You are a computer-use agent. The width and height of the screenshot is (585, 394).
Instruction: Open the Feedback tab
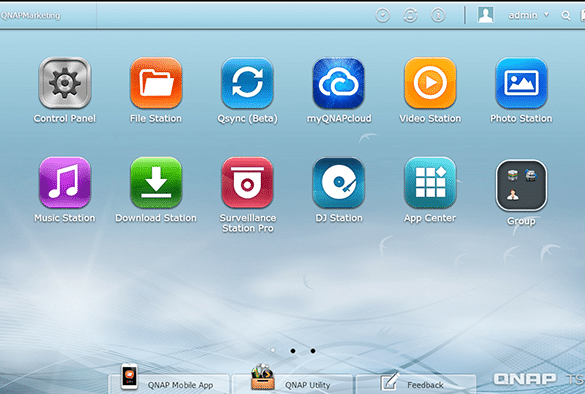[x=416, y=384]
